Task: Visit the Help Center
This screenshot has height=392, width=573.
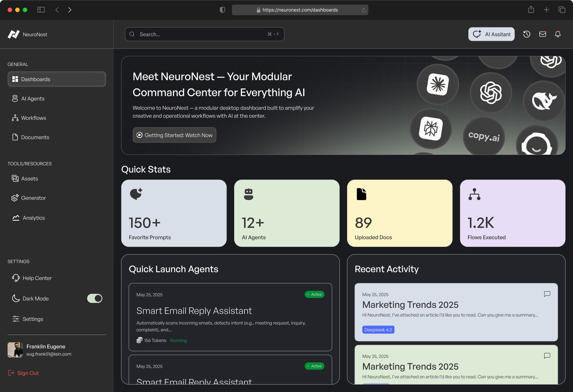Action: click(x=37, y=278)
